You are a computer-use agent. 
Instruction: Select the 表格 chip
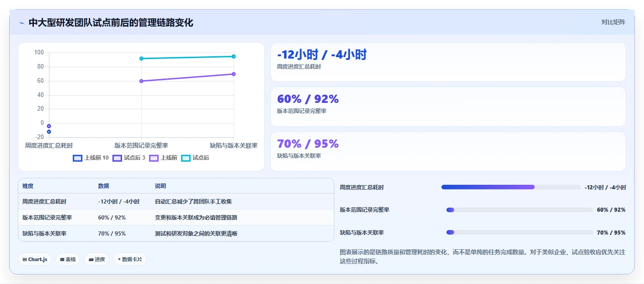point(68,259)
